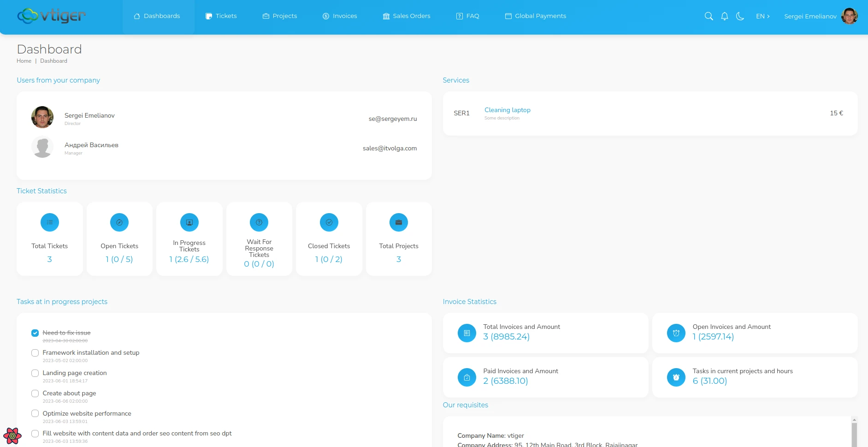Check the Framework installation and setup task
This screenshot has height=447, width=868.
35,352
